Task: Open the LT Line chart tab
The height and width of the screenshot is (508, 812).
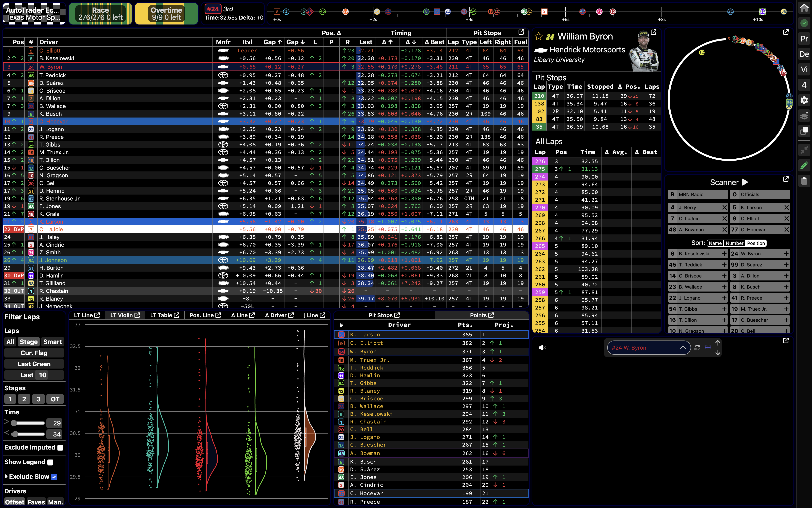Action: coord(87,315)
